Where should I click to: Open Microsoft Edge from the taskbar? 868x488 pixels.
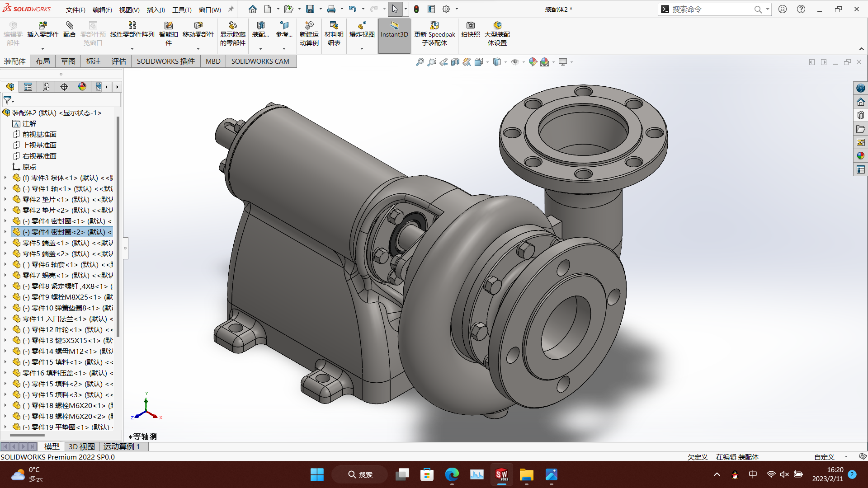click(x=452, y=474)
